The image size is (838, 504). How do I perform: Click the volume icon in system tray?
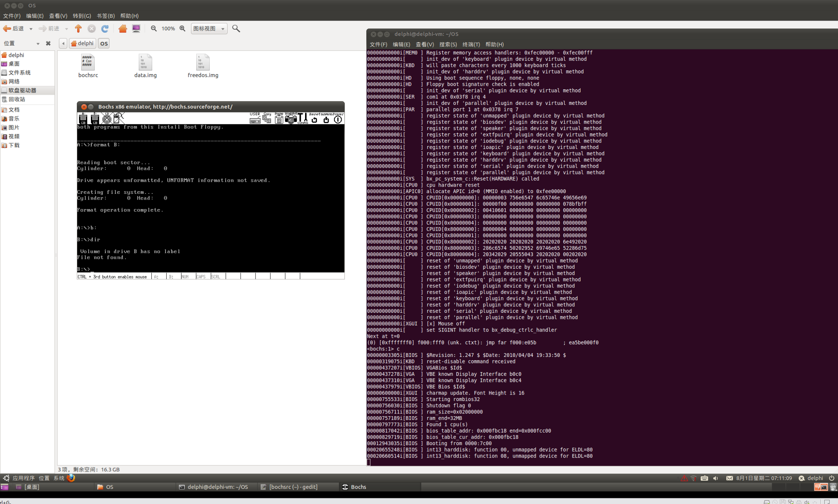[715, 478]
